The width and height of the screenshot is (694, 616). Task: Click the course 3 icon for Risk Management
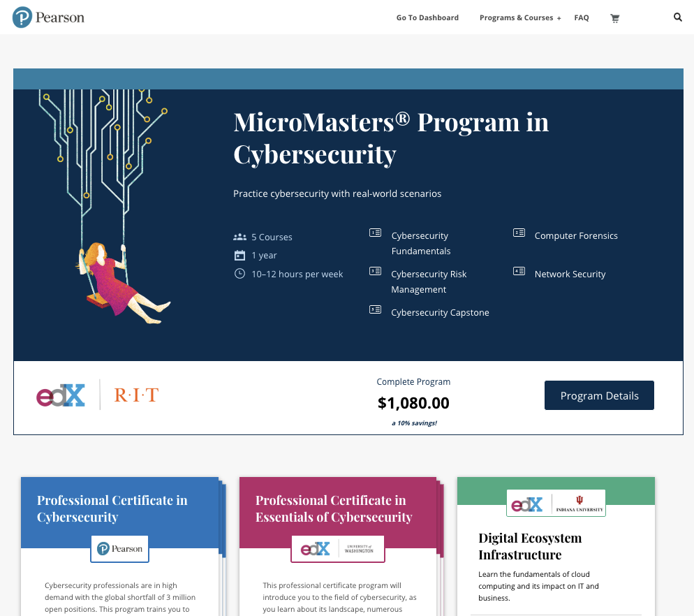coord(376,270)
